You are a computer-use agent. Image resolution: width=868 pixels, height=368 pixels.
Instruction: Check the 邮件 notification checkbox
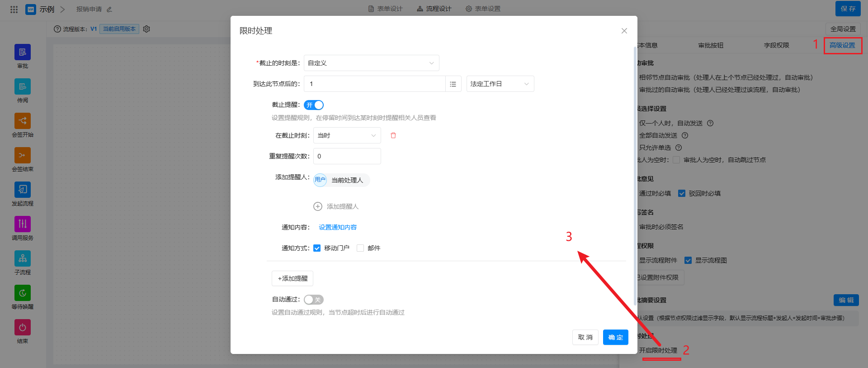point(360,248)
